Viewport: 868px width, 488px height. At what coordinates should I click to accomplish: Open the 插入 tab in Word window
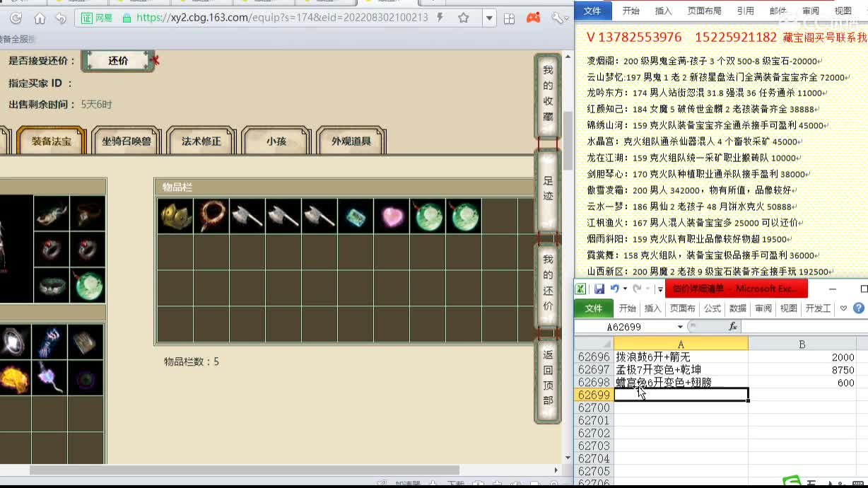(663, 11)
